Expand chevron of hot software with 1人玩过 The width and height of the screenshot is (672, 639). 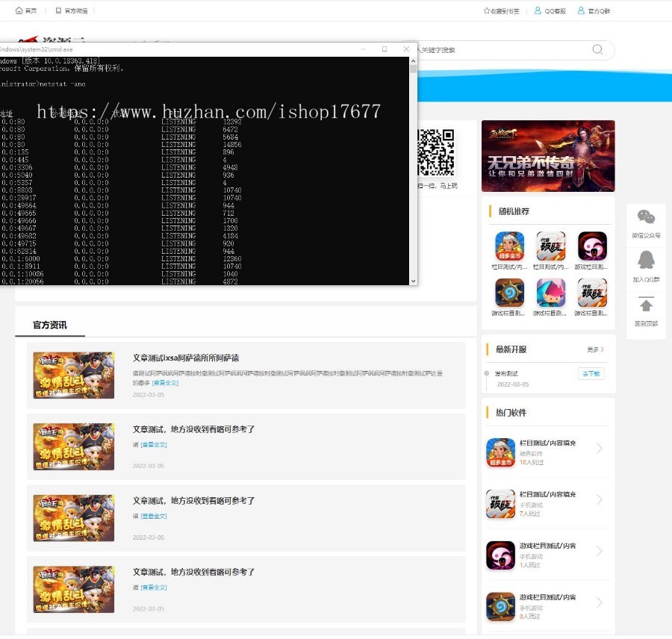600,551
